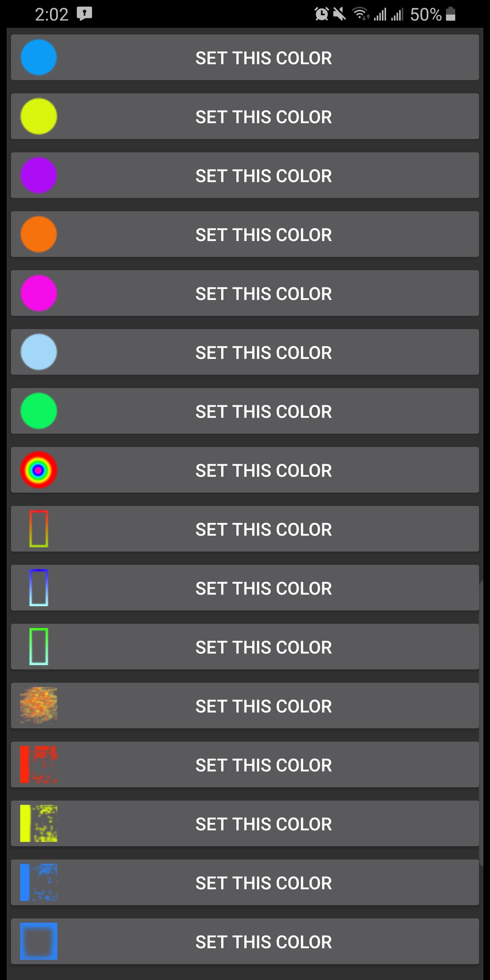Screen dimensions: 490x980
Task: Tap the blue circle color swatch
Action: tap(38, 58)
